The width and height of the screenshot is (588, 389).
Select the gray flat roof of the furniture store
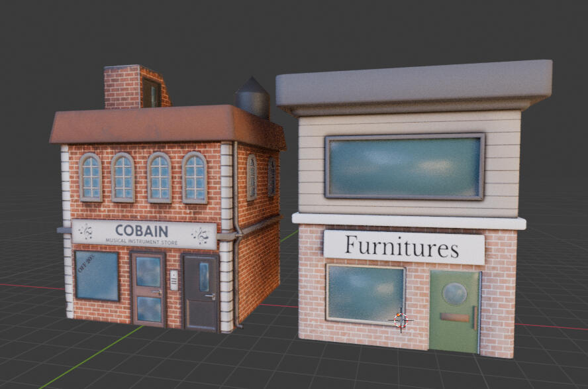coord(415,85)
